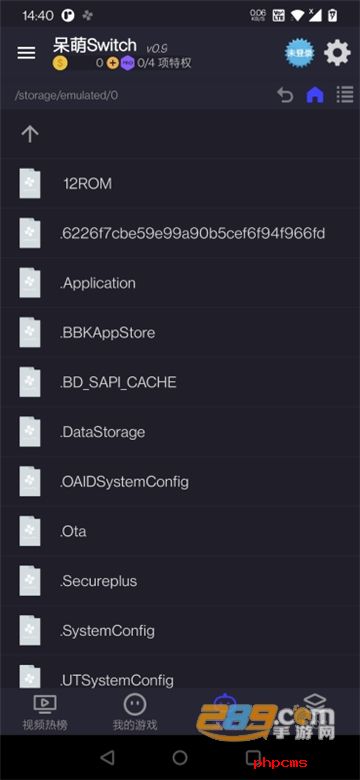Image resolution: width=360 pixels, height=780 pixels.
Task: Tap the Android home navigation button
Action: pos(180,757)
